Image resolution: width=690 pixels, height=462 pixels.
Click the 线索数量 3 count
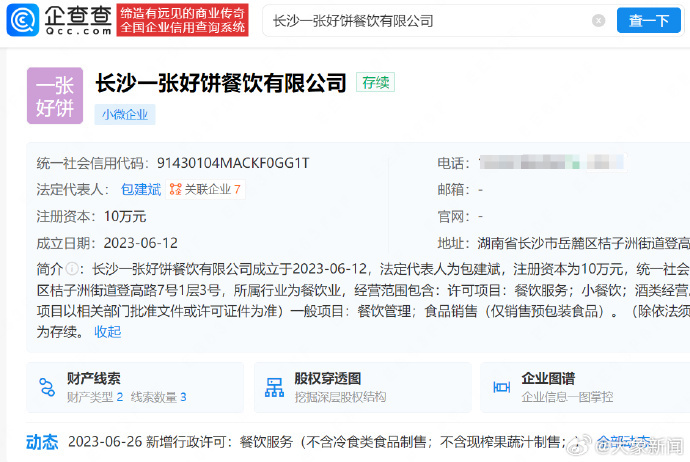(x=158, y=397)
